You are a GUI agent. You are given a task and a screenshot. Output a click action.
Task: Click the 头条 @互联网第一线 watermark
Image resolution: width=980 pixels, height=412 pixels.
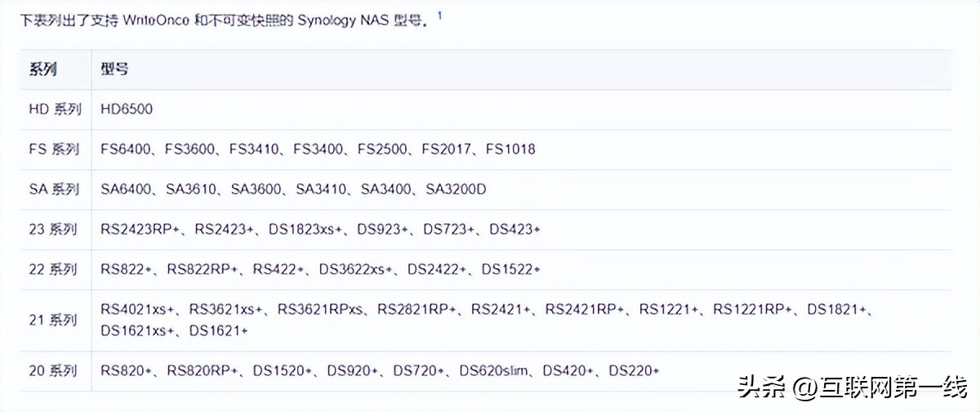[849, 385]
